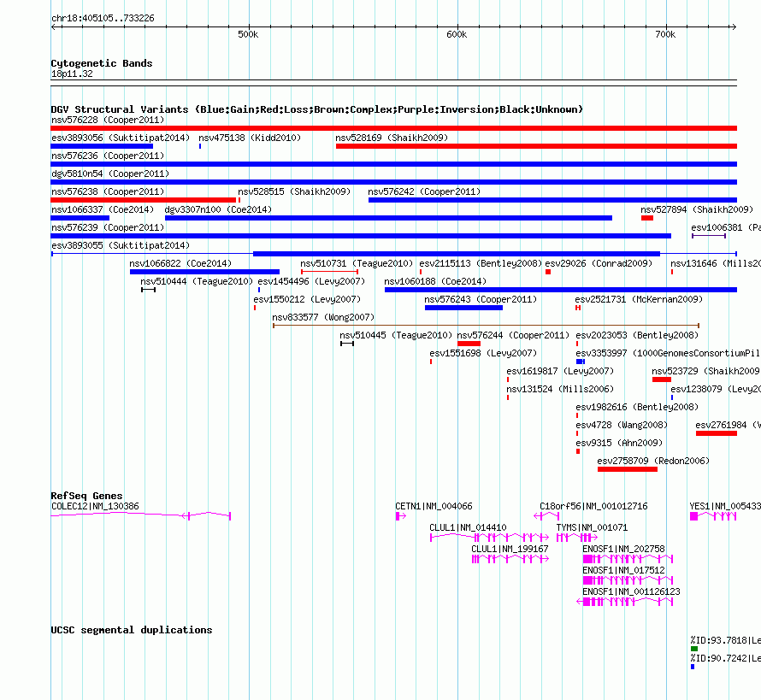Viewport: 761px width, 700px height.
Task: Click TYMS|NM_001071 gene label
Action: pos(592,527)
